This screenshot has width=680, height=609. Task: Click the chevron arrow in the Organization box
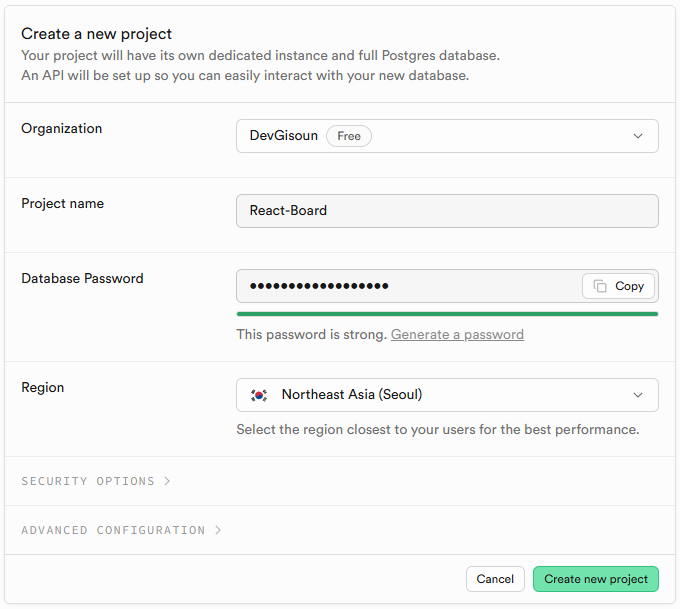(638, 136)
